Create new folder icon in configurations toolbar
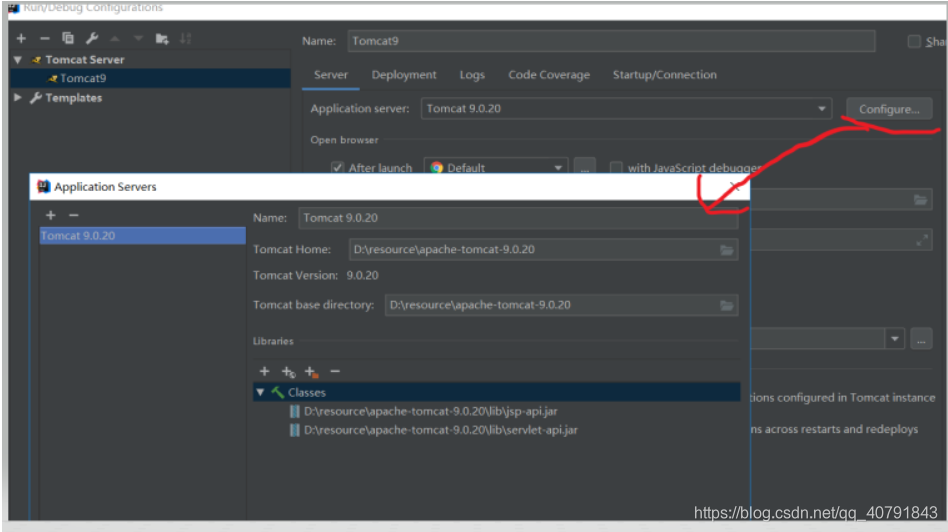The image size is (948, 532). point(162,39)
